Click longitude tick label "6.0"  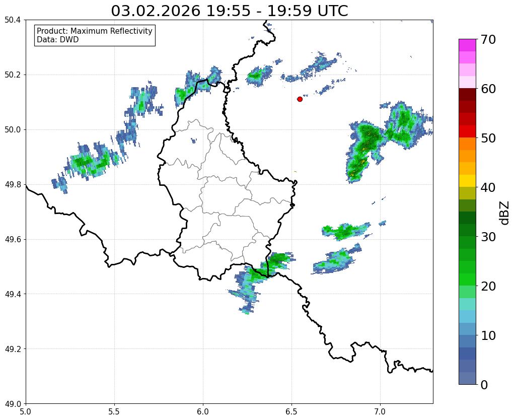[203, 411]
